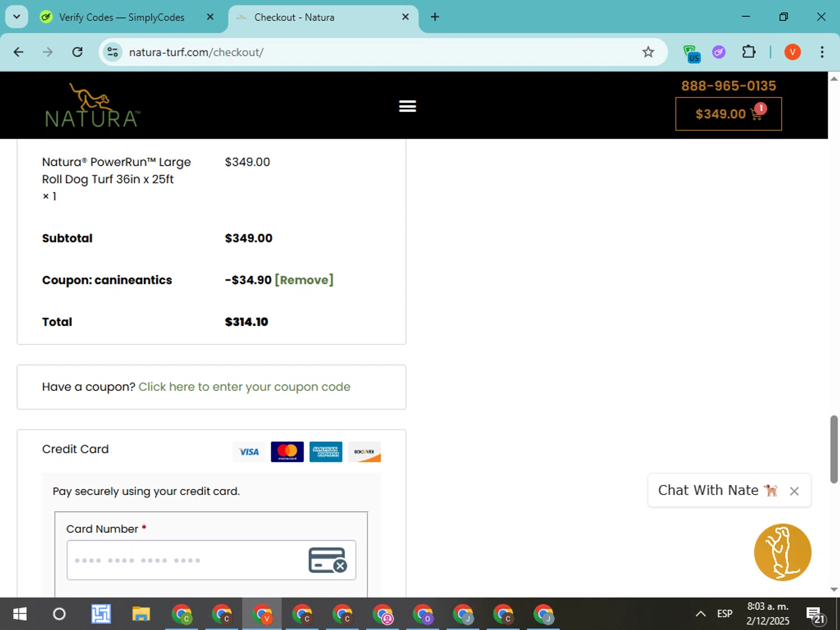The height and width of the screenshot is (630, 840).
Task: Open Chrome three-dot menu
Action: [822, 52]
